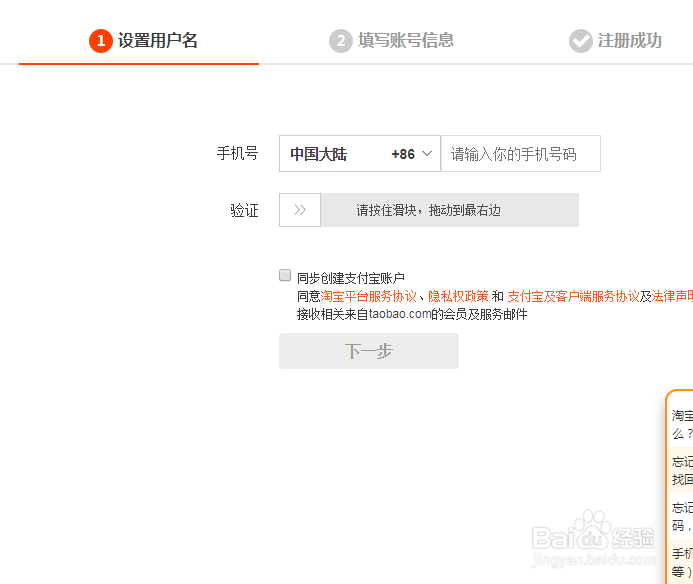Select the 填写账号信息 step tab label
693x584 pixels.
tap(406, 40)
